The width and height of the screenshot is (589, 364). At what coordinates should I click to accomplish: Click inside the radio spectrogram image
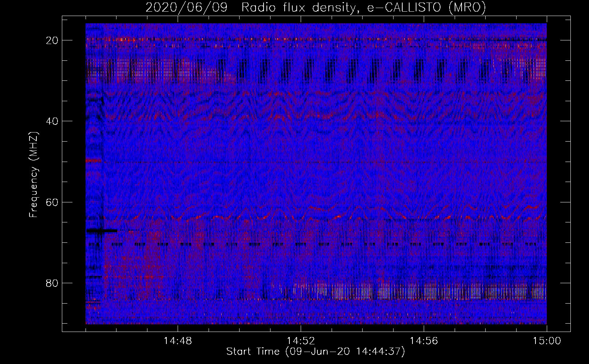tap(316, 174)
